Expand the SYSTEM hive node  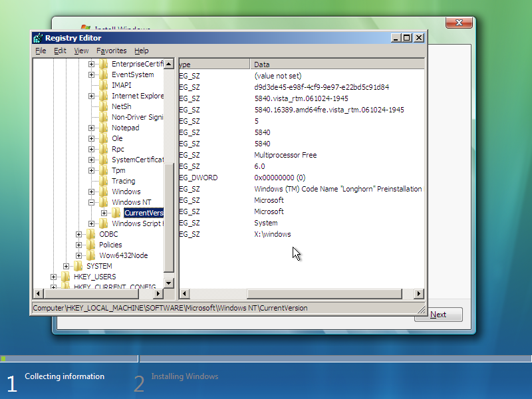pos(66,266)
